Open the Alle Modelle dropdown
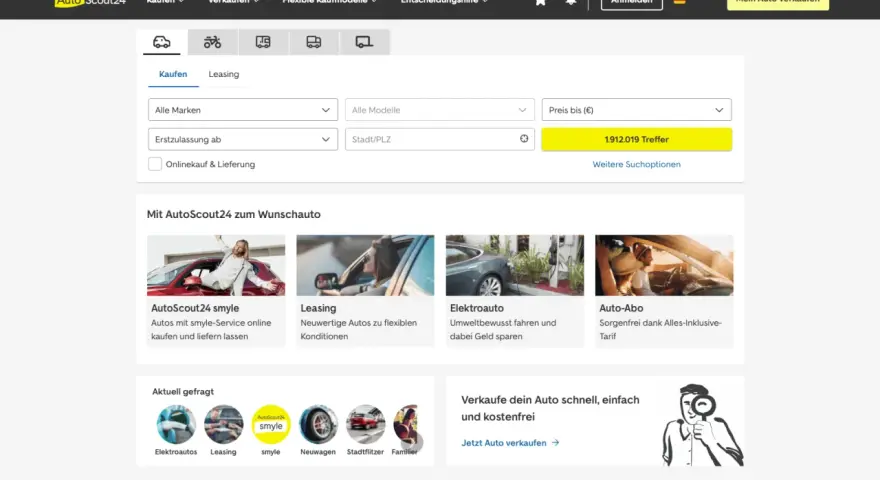The width and height of the screenshot is (880, 480). (x=439, y=109)
